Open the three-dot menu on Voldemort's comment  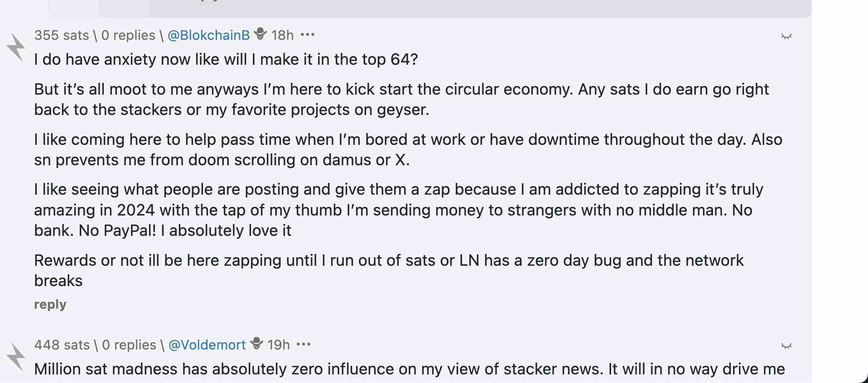(x=304, y=345)
